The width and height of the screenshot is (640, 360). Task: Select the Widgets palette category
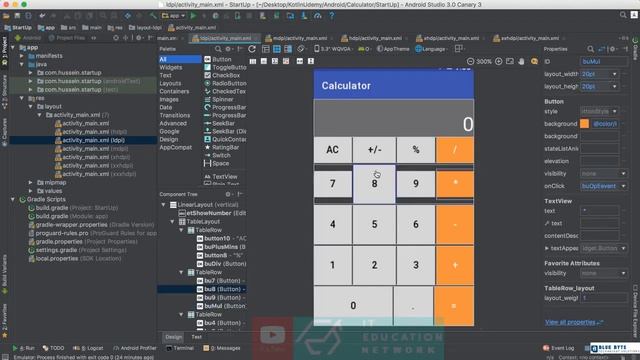171,67
